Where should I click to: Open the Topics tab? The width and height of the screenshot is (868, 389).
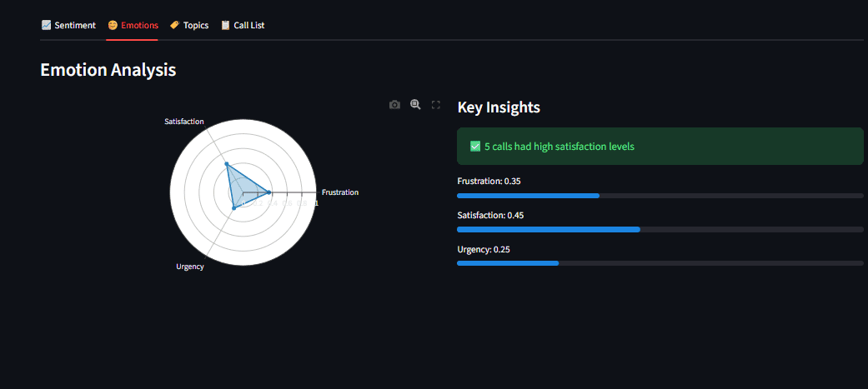pyautogui.click(x=196, y=26)
